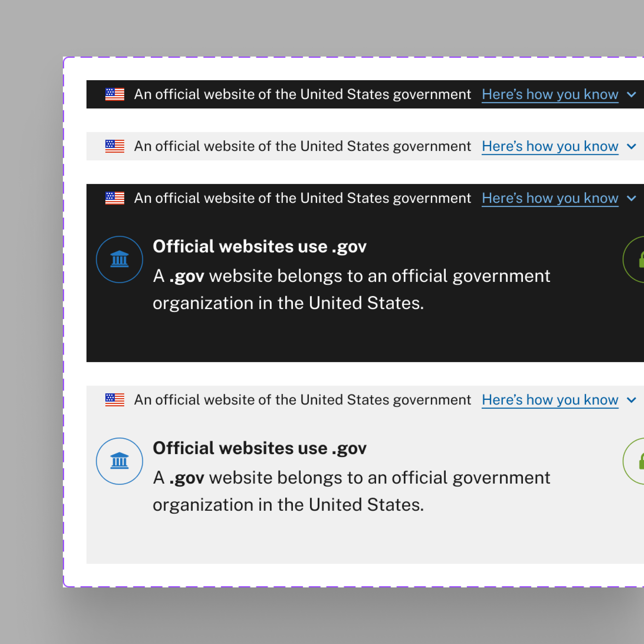Click "Here's how you know" in expanded light banner

[x=550, y=400]
